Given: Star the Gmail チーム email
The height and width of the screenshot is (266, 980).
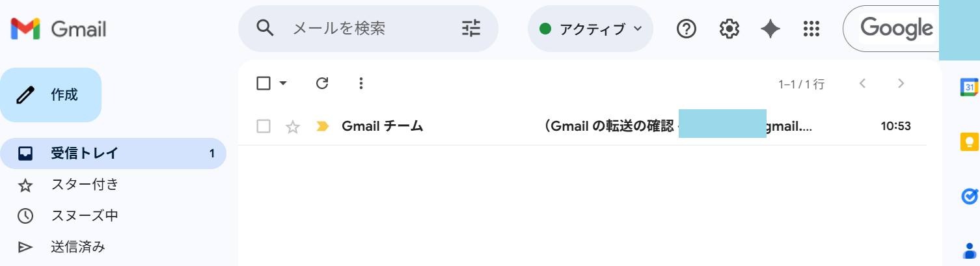Looking at the screenshot, I should [x=293, y=127].
